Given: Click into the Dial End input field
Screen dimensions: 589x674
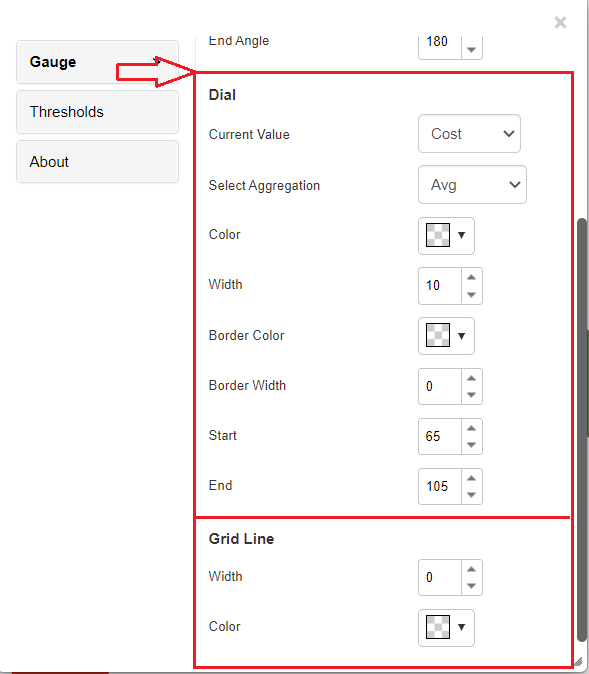Looking at the screenshot, I should click(x=440, y=487).
